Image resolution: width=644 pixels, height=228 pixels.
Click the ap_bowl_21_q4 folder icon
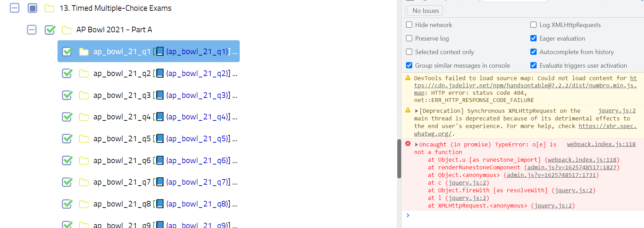click(x=84, y=117)
